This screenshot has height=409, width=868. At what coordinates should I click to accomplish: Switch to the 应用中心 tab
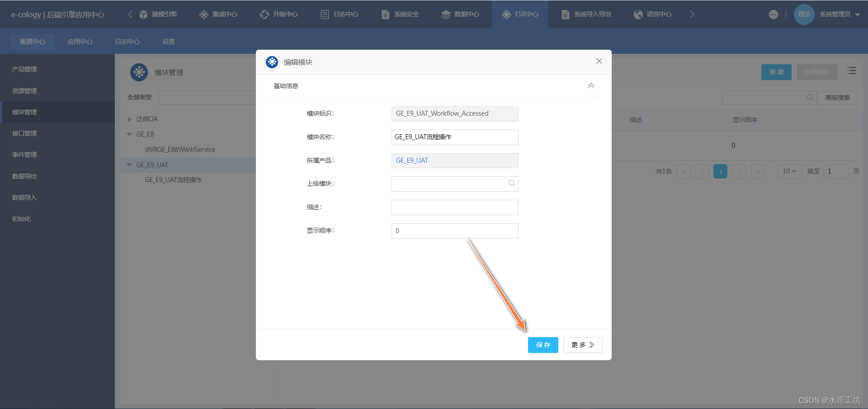coord(80,42)
